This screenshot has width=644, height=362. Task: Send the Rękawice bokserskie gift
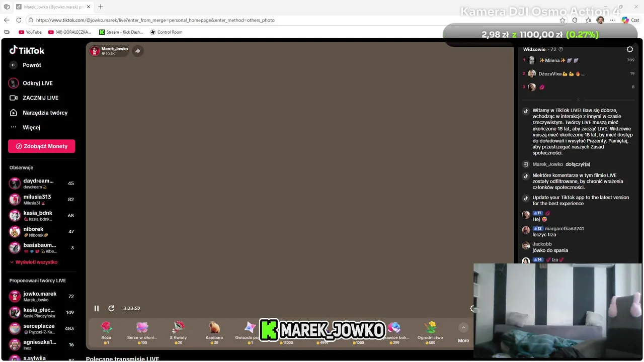click(x=394, y=333)
